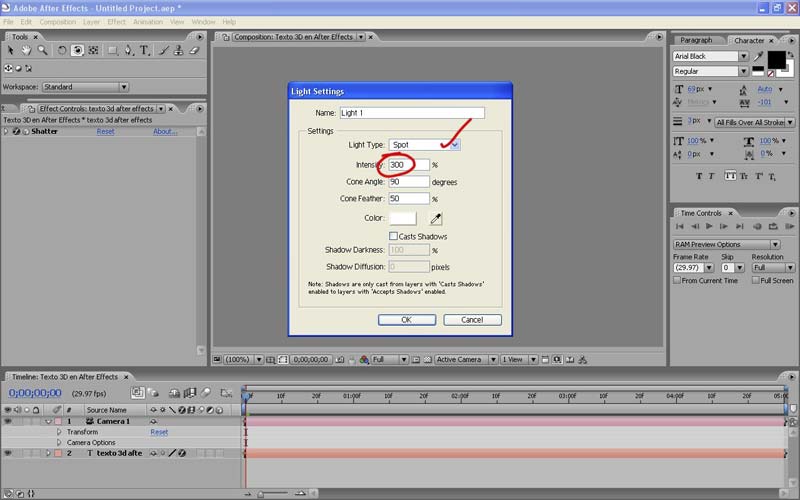Jump to first frame in Time Controls
Image resolution: width=800 pixels, height=500 pixels.
point(680,226)
